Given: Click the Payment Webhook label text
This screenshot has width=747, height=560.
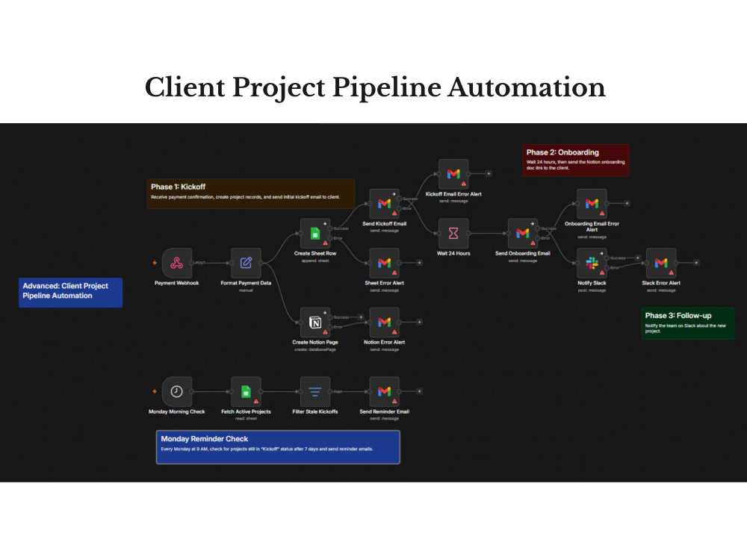Looking at the screenshot, I should coord(177,283).
